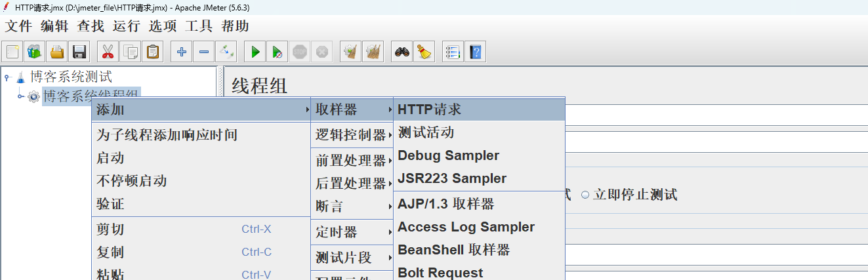Screen dimensions: 868x280
Task: Click the New test plan icon
Action: point(12,51)
